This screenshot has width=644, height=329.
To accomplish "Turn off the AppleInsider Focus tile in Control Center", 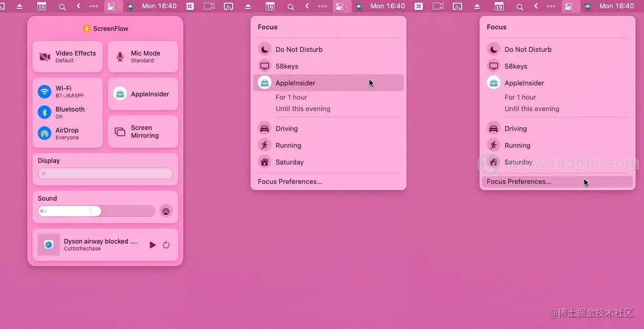I will pyautogui.click(x=143, y=94).
